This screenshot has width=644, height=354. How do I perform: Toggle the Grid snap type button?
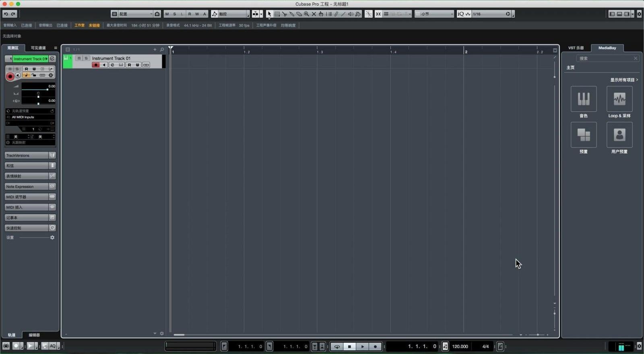(x=386, y=14)
